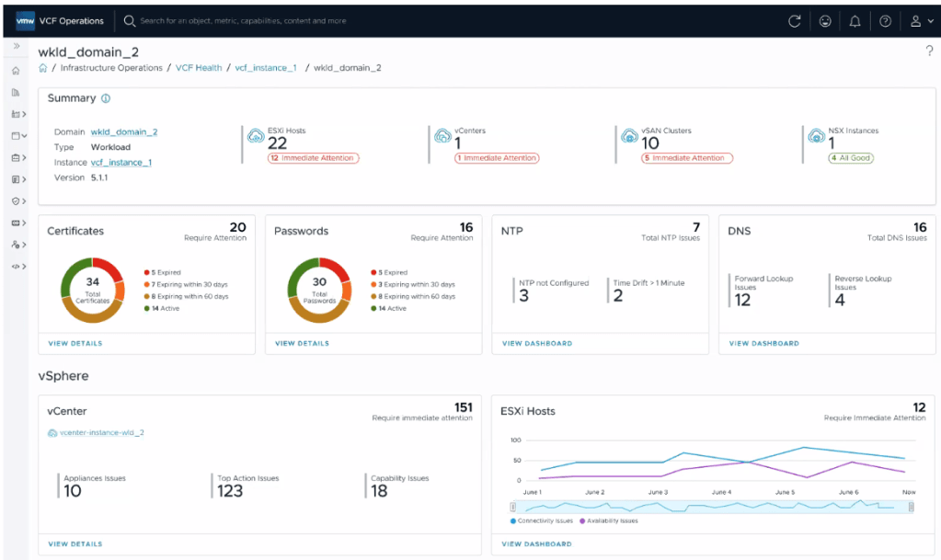This screenshot has height=560, width=941.
Task: Expand the code icon sidebar section
Action: pos(17,266)
